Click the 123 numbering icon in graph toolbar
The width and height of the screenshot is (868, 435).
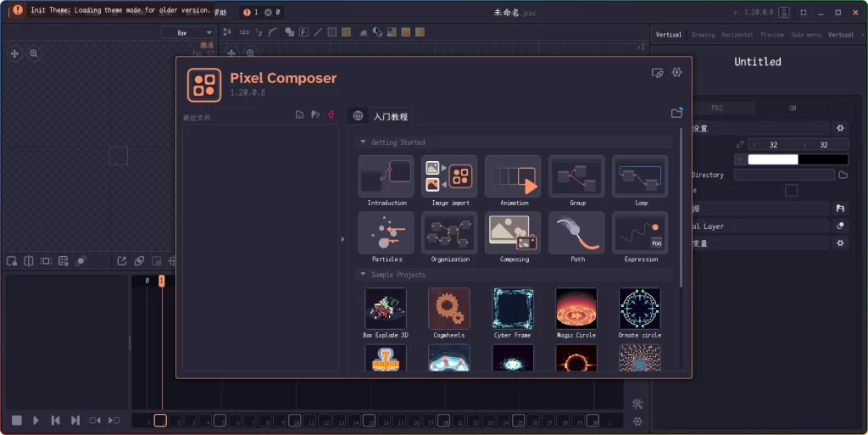(244, 32)
